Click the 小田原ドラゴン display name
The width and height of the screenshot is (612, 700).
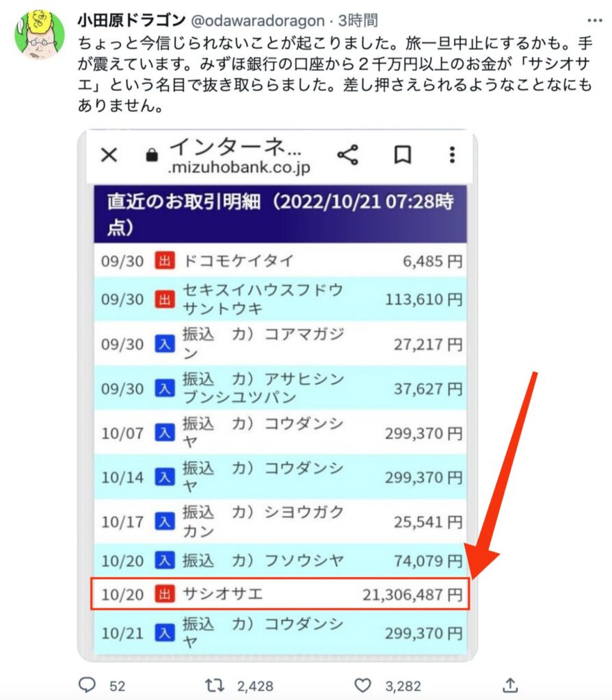click(x=132, y=21)
